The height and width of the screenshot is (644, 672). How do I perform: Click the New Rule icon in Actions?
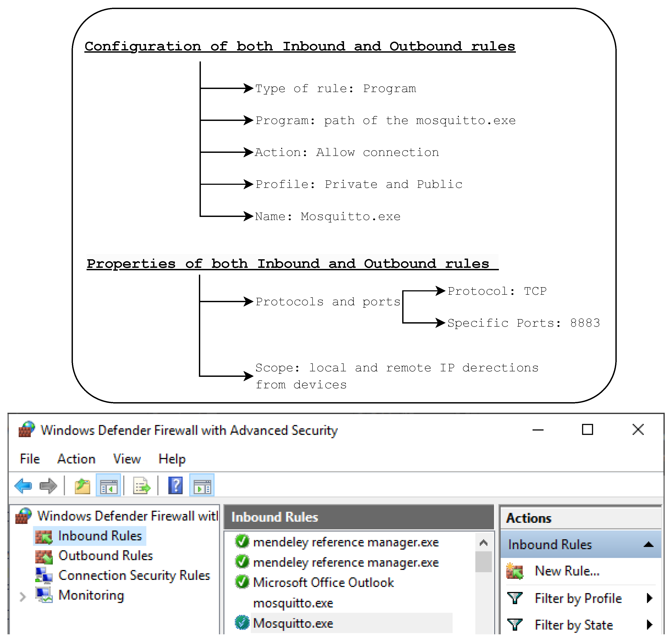pos(515,571)
